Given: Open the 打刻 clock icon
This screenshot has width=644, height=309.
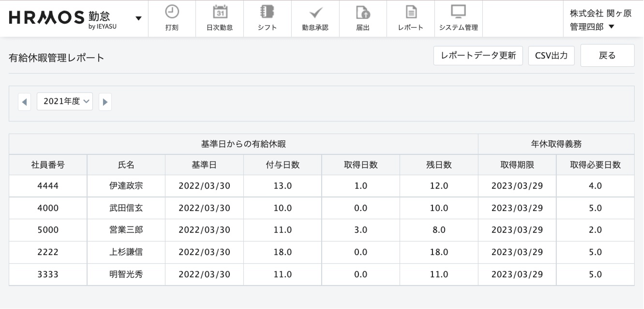Looking at the screenshot, I should coord(172,12).
